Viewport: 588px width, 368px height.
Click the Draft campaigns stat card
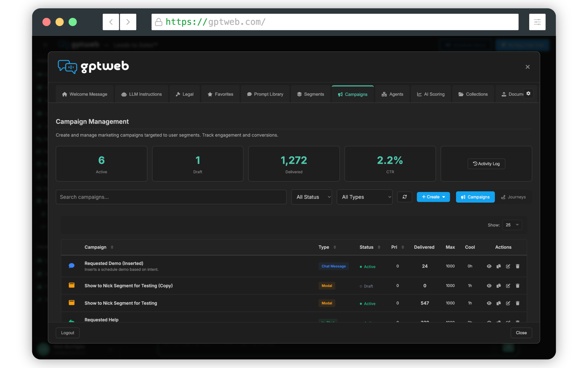point(198,164)
